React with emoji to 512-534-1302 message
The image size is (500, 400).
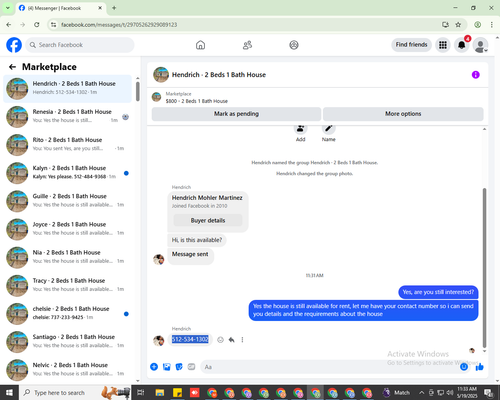click(x=220, y=340)
